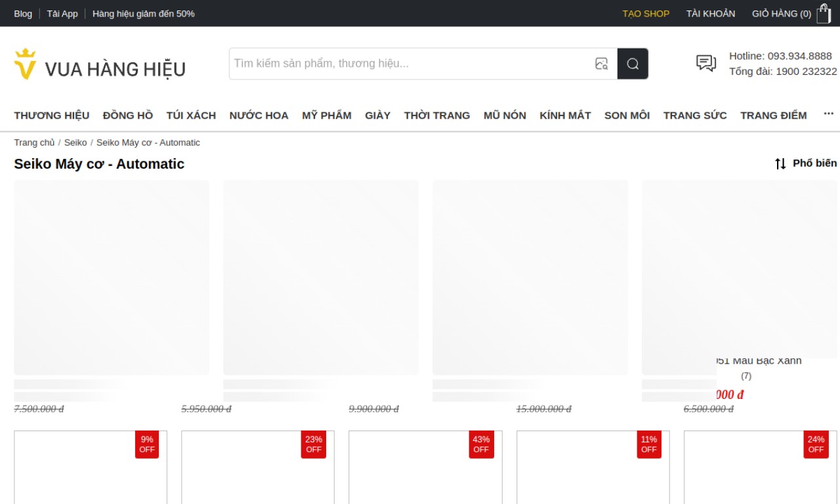Image resolution: width=840 pixels, height=504 pixels.
Task: Open the NƯỚC HOA menu
Action: point(259,115)
